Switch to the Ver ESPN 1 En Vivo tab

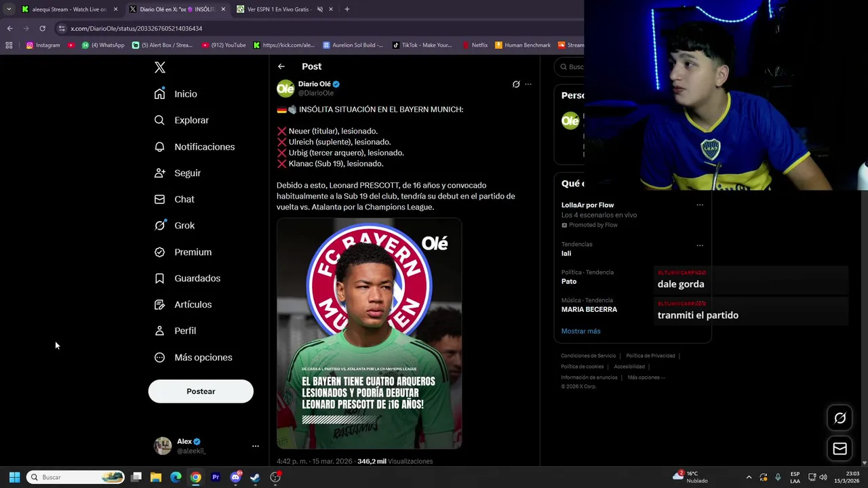[278, 9]
